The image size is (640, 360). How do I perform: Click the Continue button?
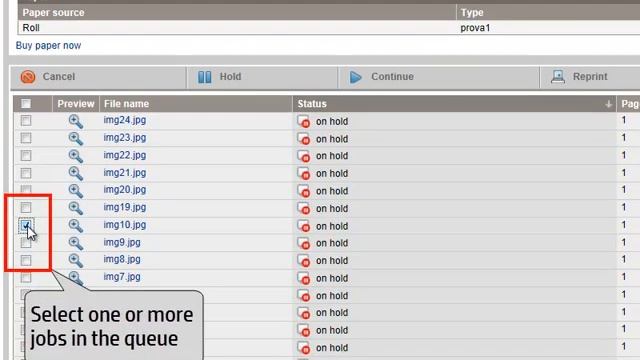[439, 77]
